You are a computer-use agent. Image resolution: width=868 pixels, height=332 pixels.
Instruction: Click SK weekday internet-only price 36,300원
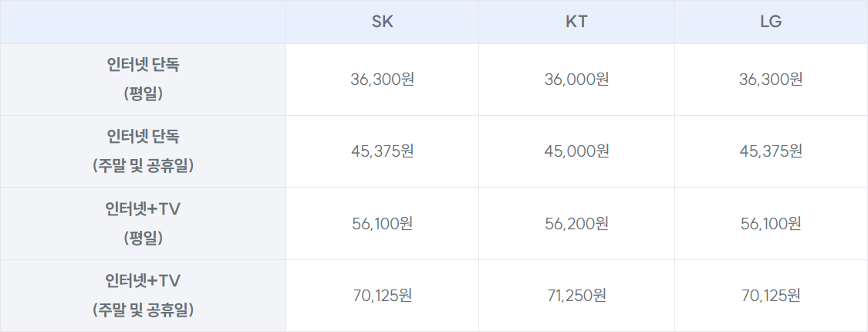point(383,80)
